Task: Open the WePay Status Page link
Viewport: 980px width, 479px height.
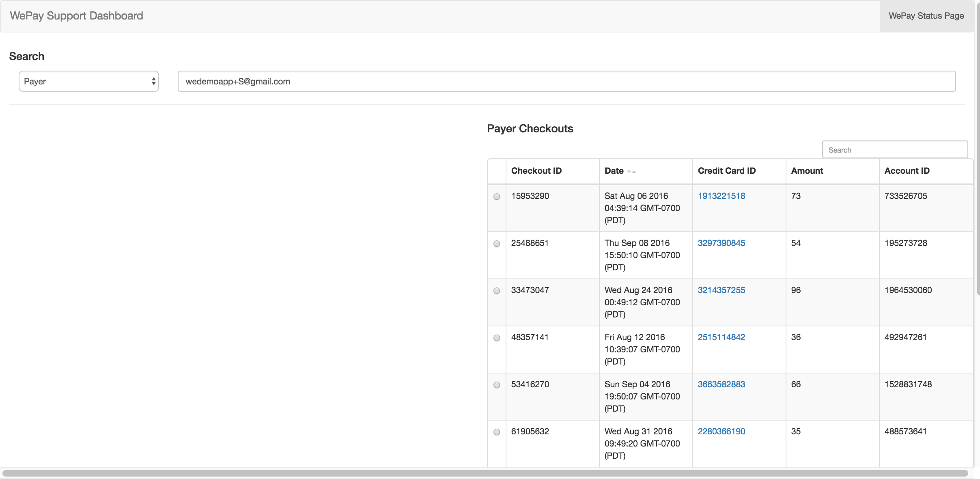Action: [x=926, y=16]
